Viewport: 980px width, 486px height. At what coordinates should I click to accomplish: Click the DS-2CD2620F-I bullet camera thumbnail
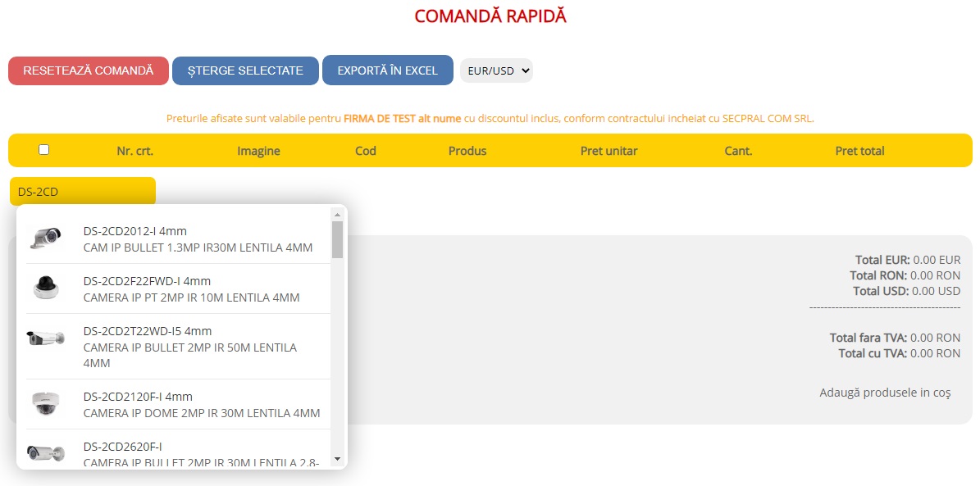[45, 453]
